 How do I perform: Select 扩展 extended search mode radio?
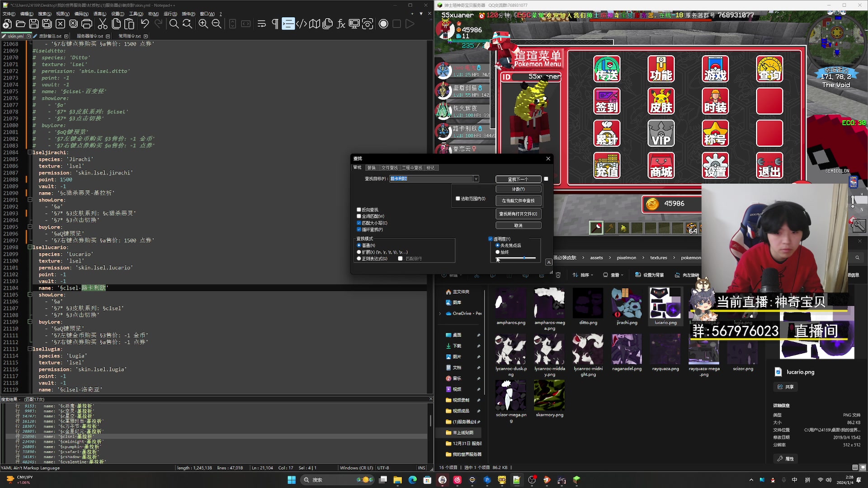(359, 252)
